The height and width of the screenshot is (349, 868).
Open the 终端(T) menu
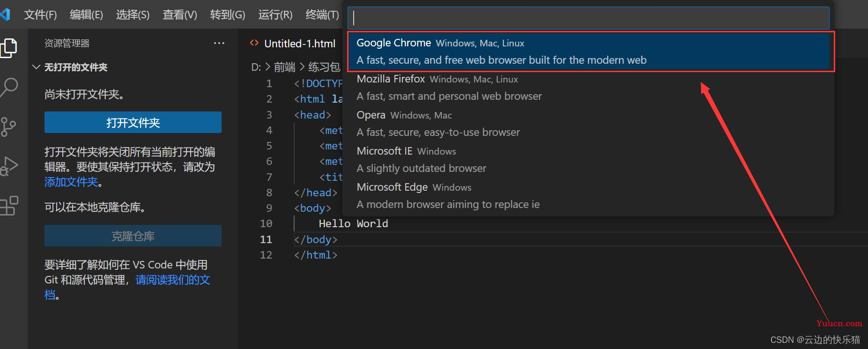tap(322, 15)
